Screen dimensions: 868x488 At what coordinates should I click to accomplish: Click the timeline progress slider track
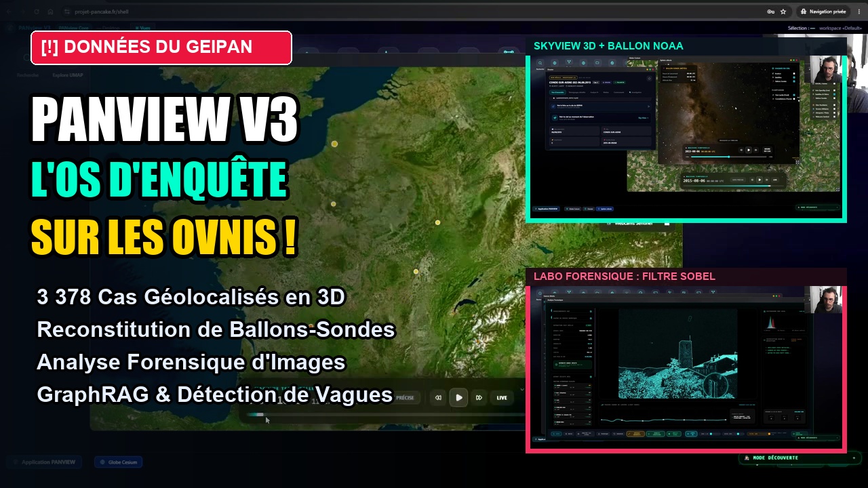(384, 414)
